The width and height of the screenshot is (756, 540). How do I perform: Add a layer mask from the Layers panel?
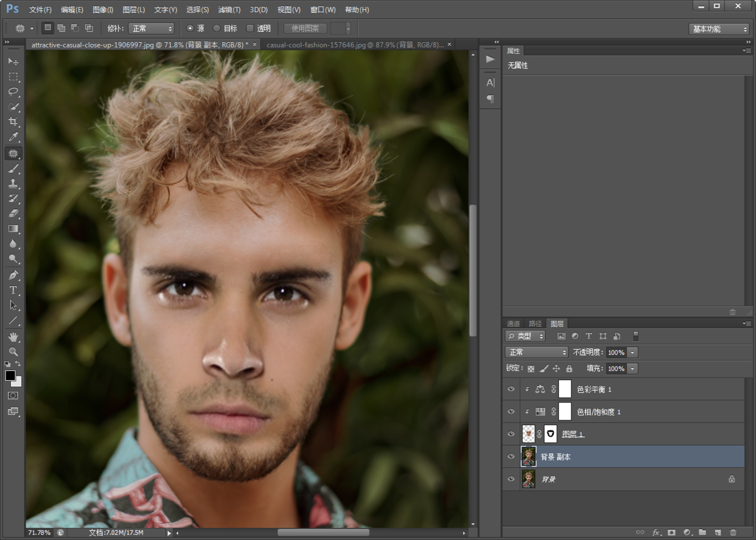[x=671, y=533]
